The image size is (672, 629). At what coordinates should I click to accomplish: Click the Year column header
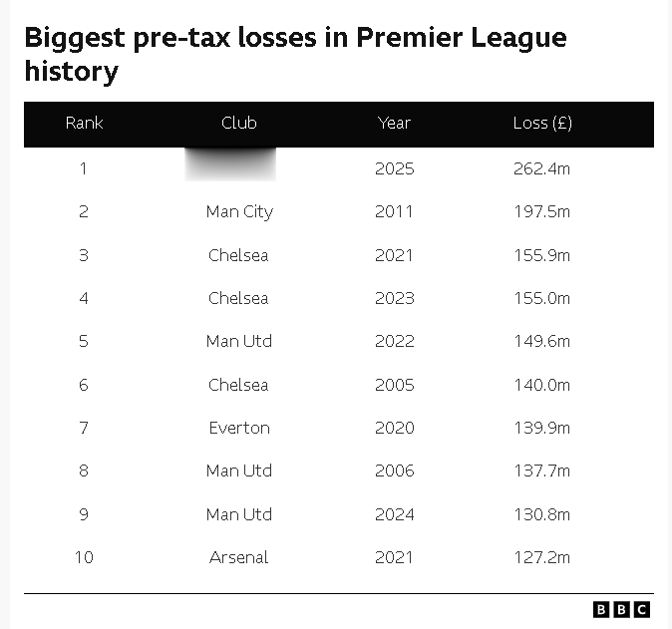[x=394, y=124]
